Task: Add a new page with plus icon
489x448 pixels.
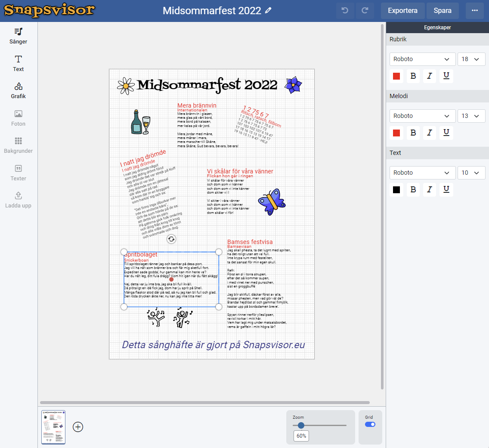Action: point(78,427)
